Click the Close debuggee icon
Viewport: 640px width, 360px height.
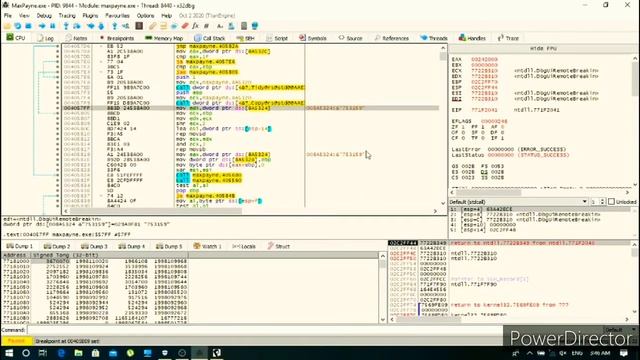[28, 26]
